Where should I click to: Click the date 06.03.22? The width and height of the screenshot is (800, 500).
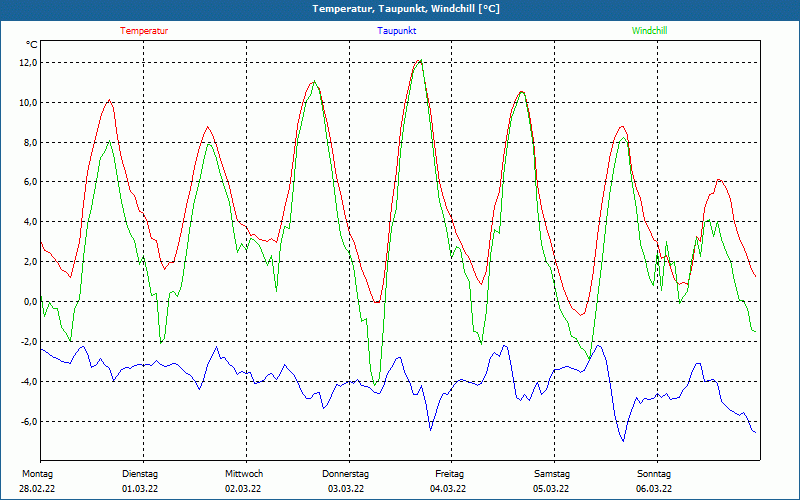tap(654, 489)
